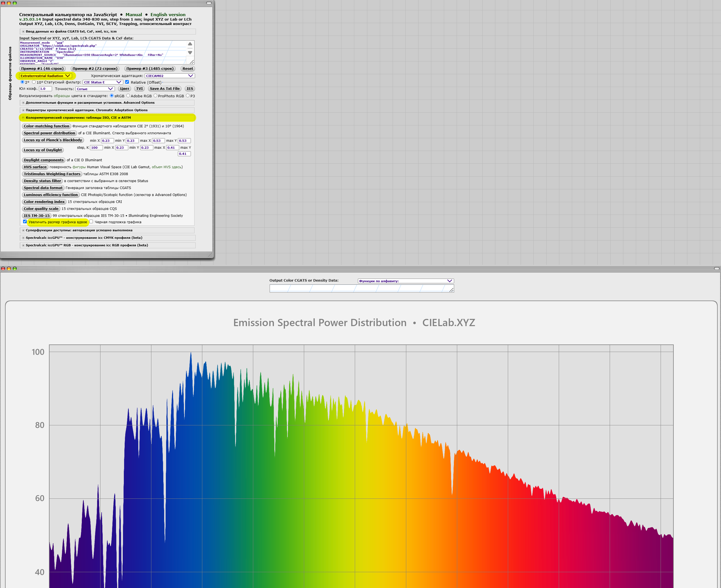
Task: Open the Extraterrestrial Radiation illuminant dropdown
Action: [46, 76]
